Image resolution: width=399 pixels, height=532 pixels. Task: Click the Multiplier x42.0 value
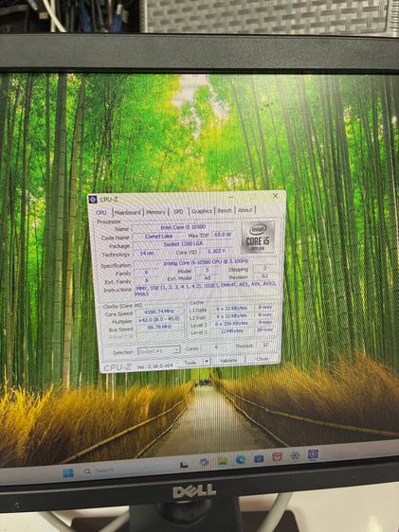click(x=159, y=320)
